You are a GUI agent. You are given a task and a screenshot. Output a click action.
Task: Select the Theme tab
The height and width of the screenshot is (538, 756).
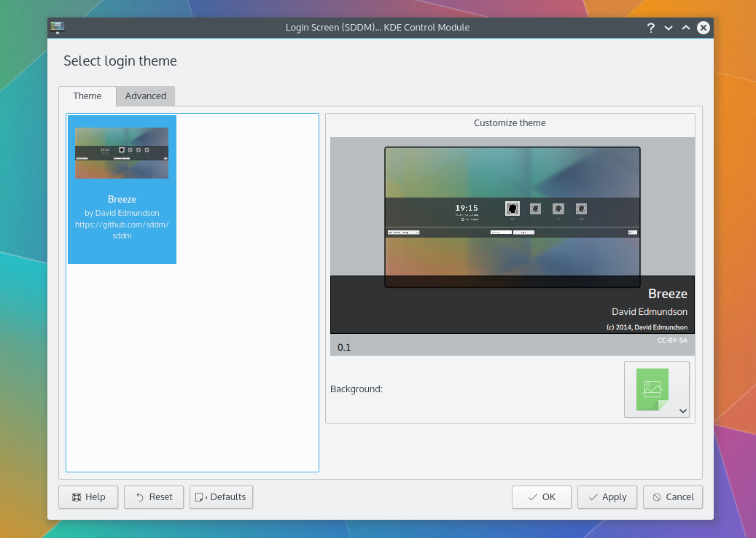[x=87, y=96]
